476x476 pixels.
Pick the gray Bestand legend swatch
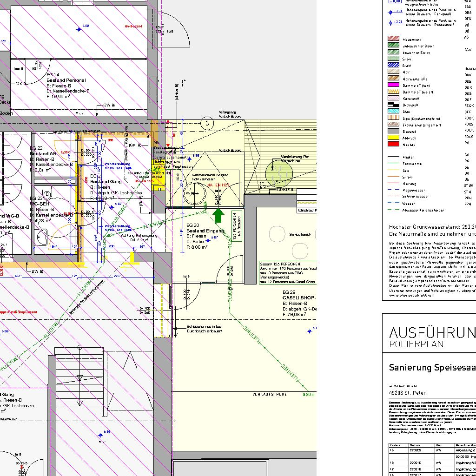pos(394,131)
